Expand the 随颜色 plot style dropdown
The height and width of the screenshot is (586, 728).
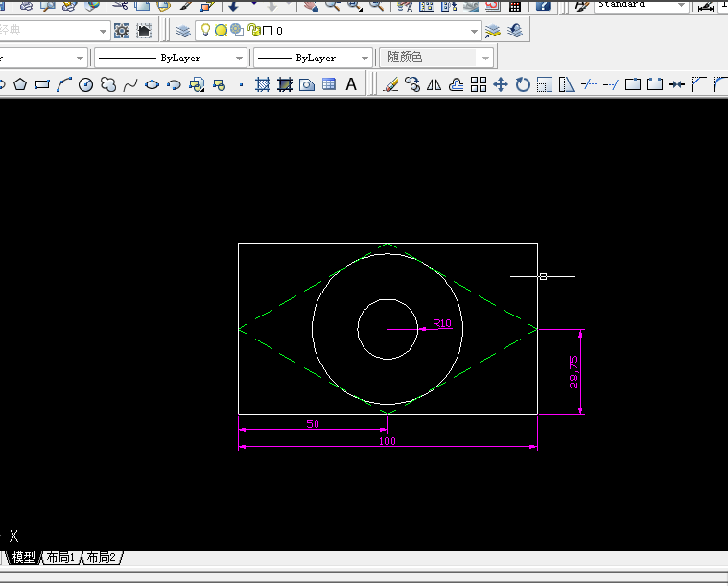485,58
